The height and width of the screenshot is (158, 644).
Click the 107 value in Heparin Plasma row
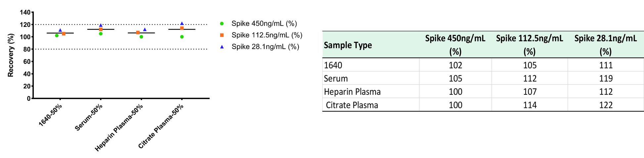tap(529, 92)
